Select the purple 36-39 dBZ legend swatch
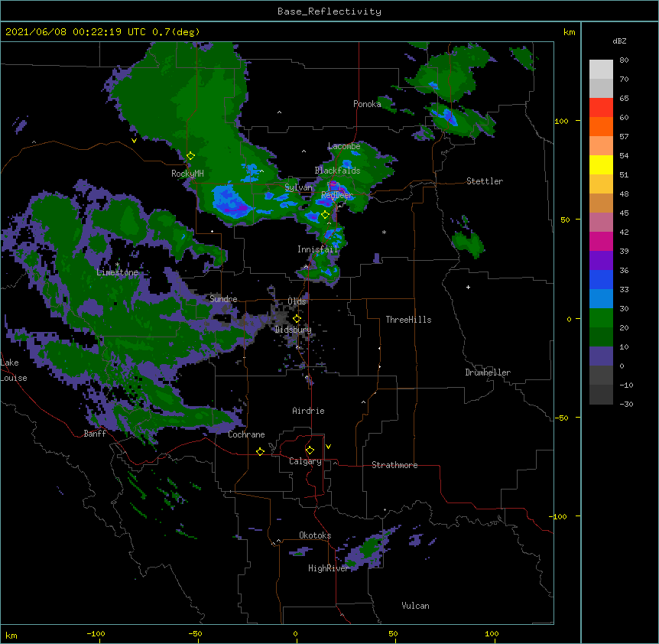The height and width of the screenshot is (644, 659). pos(601,261)
